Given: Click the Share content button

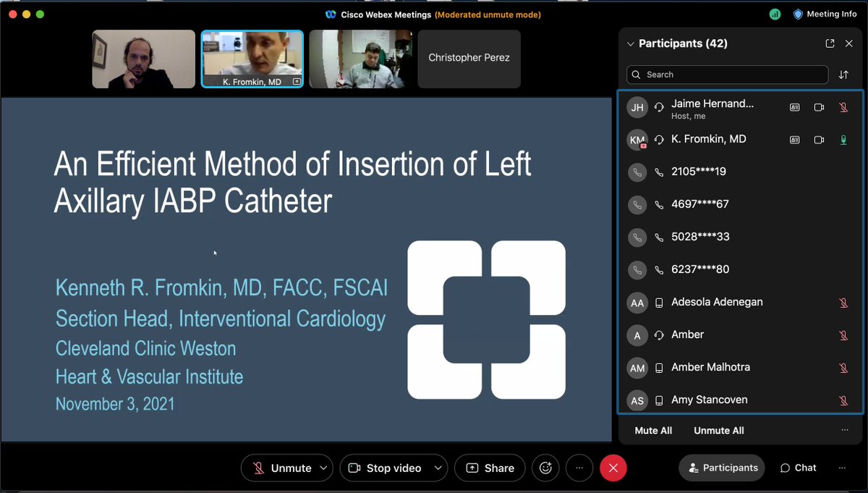Looking at the screenshot, I should (x=490, y=468).
